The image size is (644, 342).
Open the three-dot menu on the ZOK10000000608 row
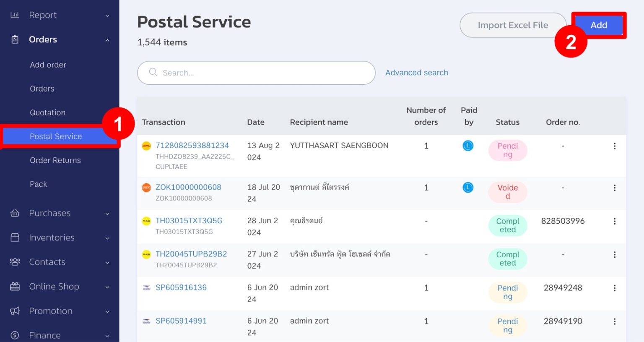click(614, 188)
